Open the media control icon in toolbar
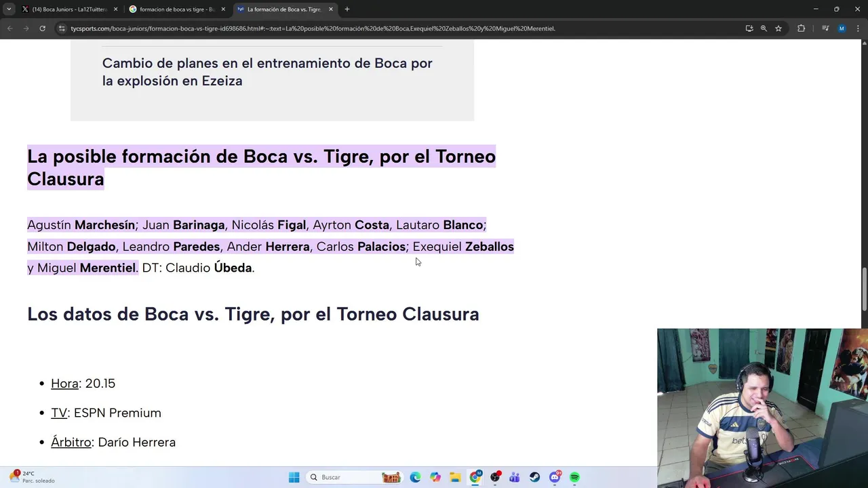The height and width of the screenshot is (488, 868). click(825, 28)
